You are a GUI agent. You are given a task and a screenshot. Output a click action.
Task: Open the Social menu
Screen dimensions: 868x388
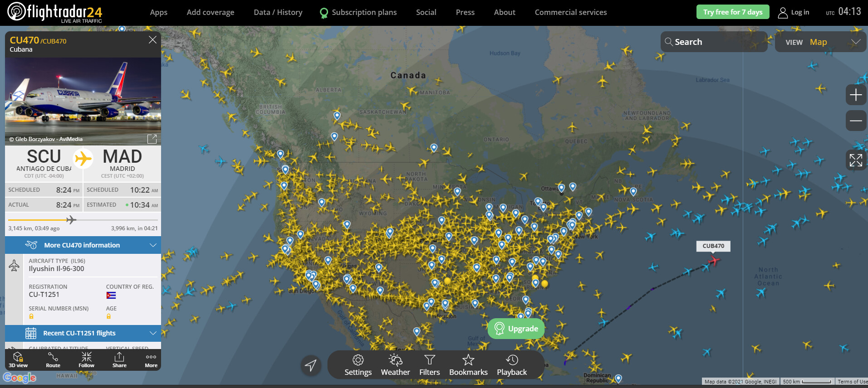426,12
